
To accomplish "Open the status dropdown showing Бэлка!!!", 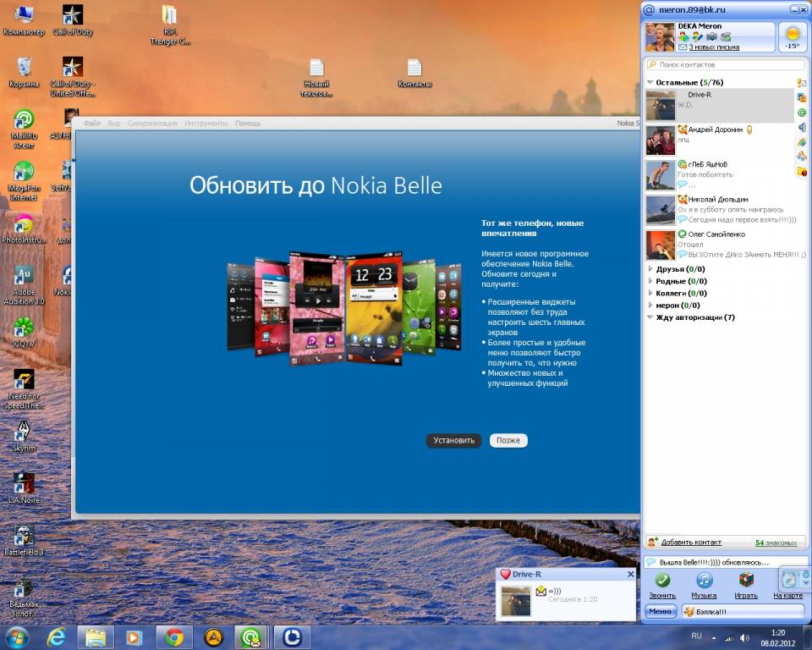I will 743,612.
